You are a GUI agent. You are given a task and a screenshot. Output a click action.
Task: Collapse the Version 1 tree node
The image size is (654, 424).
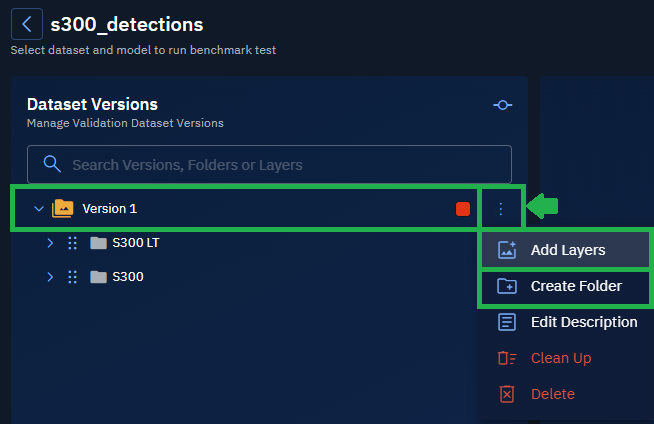click(39, 208)
